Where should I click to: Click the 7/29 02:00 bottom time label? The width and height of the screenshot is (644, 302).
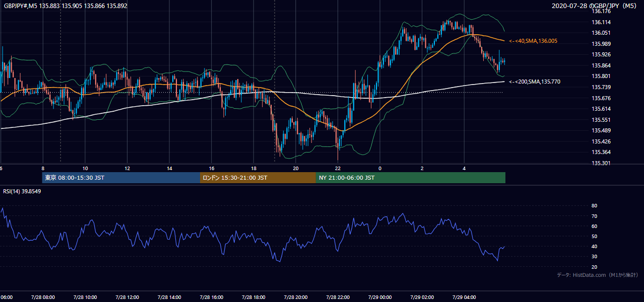422,297
